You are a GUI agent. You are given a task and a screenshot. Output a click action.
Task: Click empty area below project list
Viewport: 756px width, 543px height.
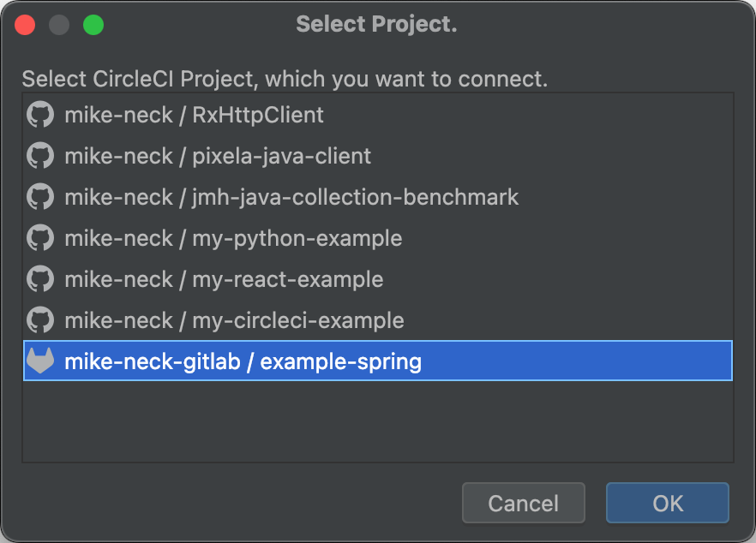tap(378, 421)
